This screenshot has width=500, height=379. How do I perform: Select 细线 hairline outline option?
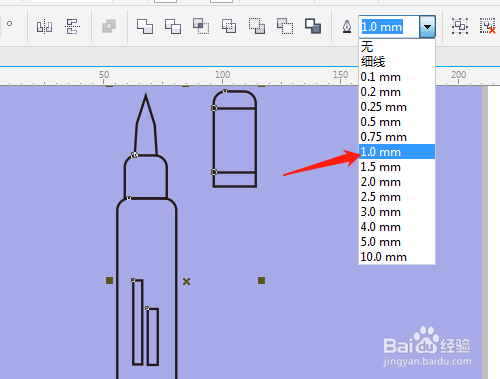pyautogui.click(x=397, y=62)
